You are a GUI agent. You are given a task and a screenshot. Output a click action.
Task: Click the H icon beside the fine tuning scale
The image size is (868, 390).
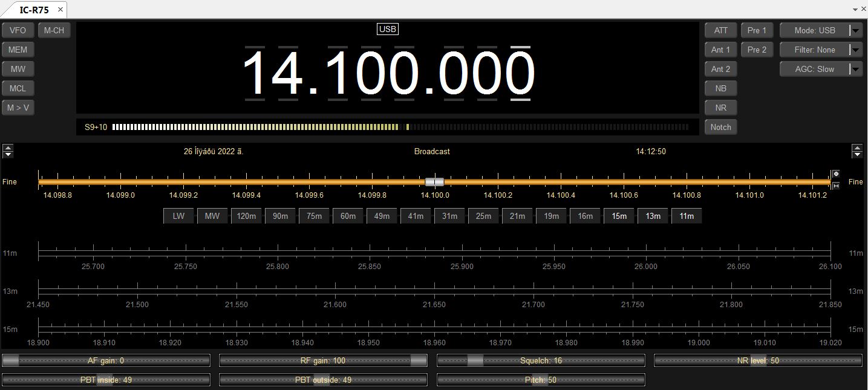tap(836, 186)
